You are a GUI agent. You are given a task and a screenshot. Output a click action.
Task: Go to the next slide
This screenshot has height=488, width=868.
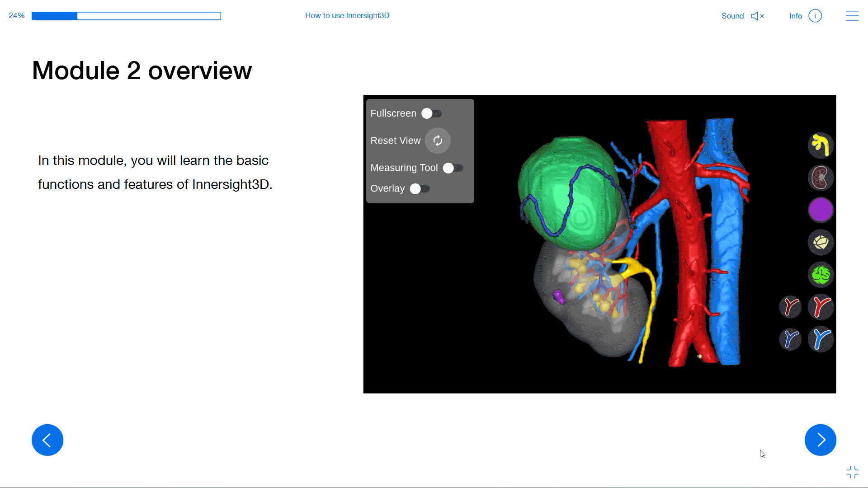(821, 440)
